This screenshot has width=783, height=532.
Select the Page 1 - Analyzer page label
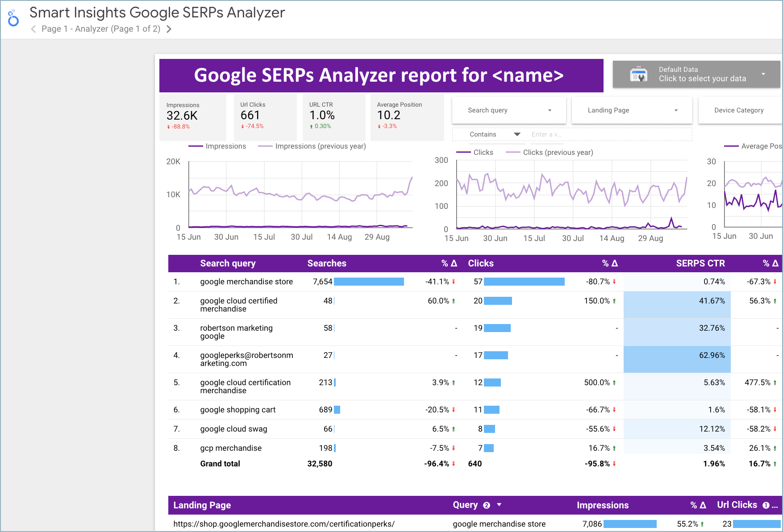(100, 29)
